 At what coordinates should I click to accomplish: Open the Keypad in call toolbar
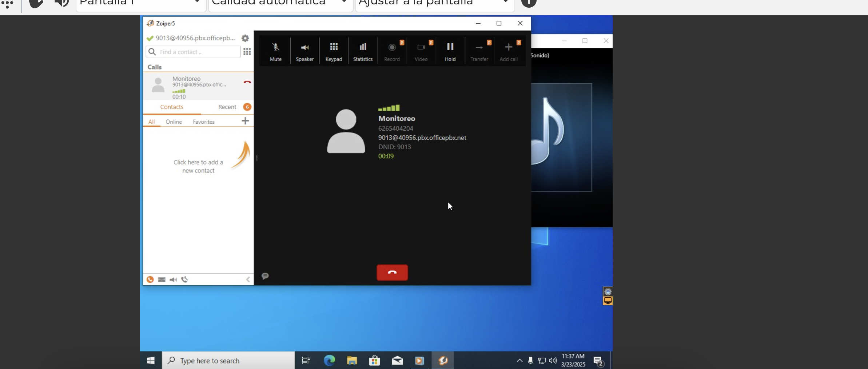[x=334, y=51]
